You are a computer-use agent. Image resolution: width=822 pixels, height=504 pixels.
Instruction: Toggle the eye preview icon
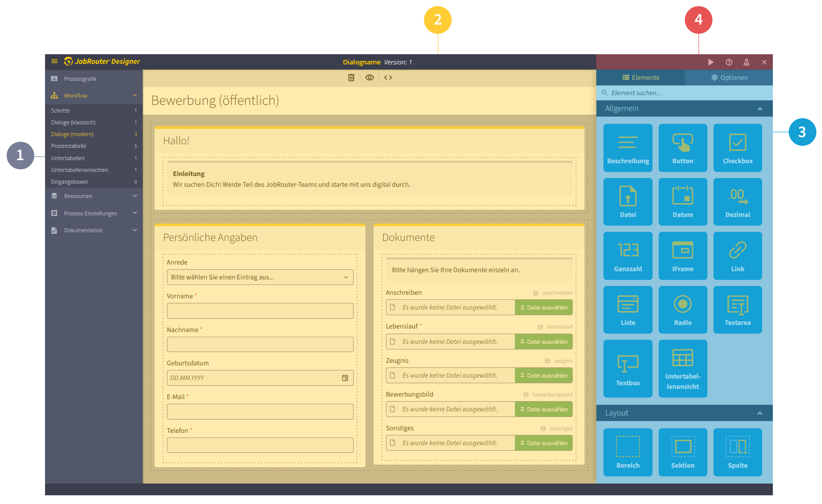click(x=370, y=78)
